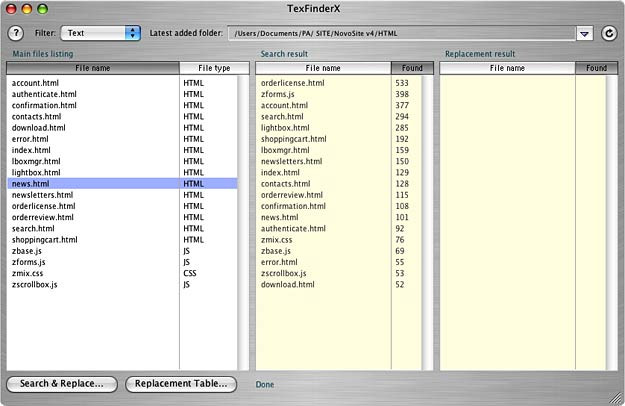The height and width of the screenshot is (406, 625).
Task: Click the Replacement result scrollbar track
Action: coord(611,223)
